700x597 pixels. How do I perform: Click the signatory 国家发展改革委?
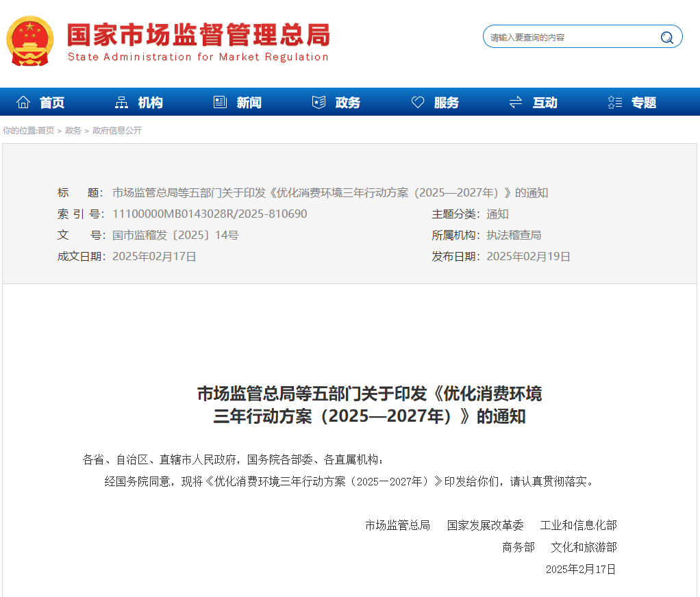(485, 525)
